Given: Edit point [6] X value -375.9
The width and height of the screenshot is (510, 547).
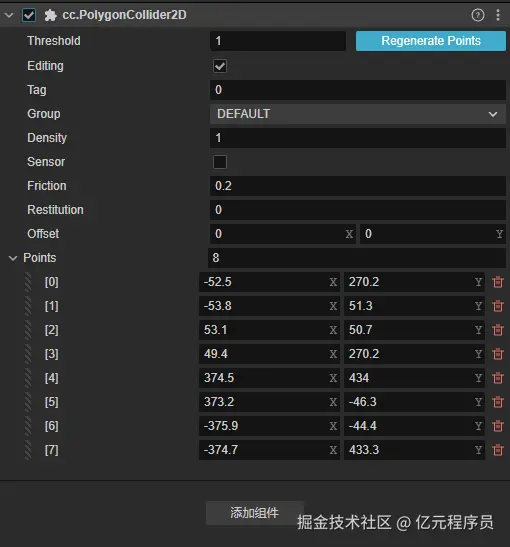Looking at the screenshot, I should tap(269, 426).
